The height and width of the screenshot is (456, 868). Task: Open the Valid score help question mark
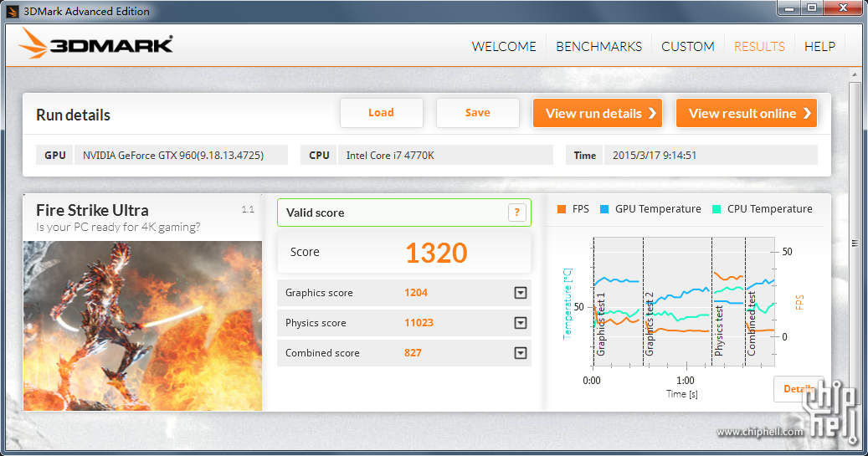(516, 213)
